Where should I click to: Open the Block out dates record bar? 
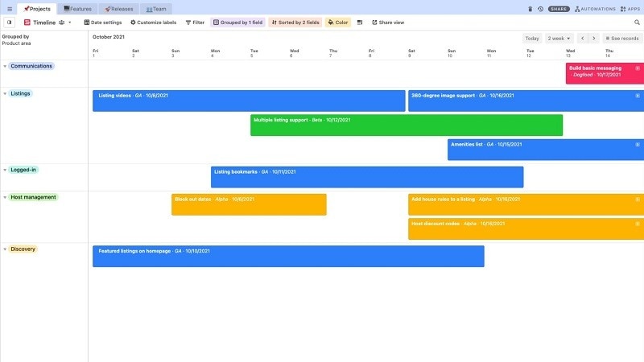(249, 205)
